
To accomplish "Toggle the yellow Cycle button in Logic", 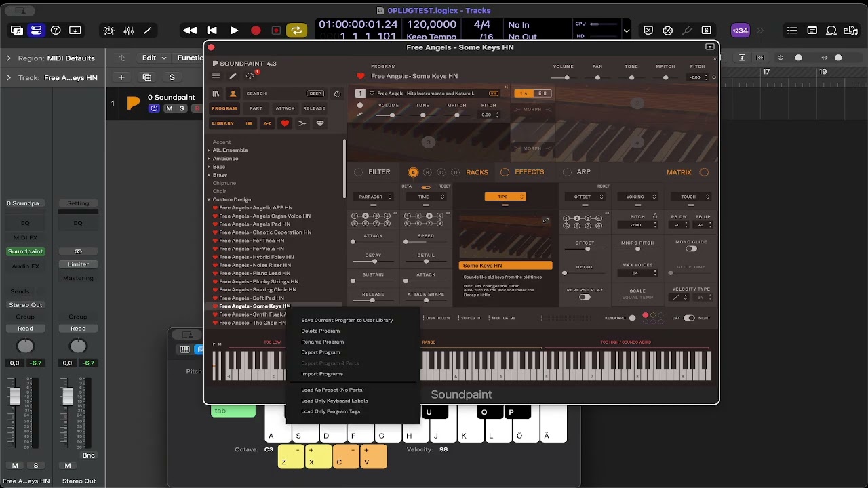I will [296, 30].
